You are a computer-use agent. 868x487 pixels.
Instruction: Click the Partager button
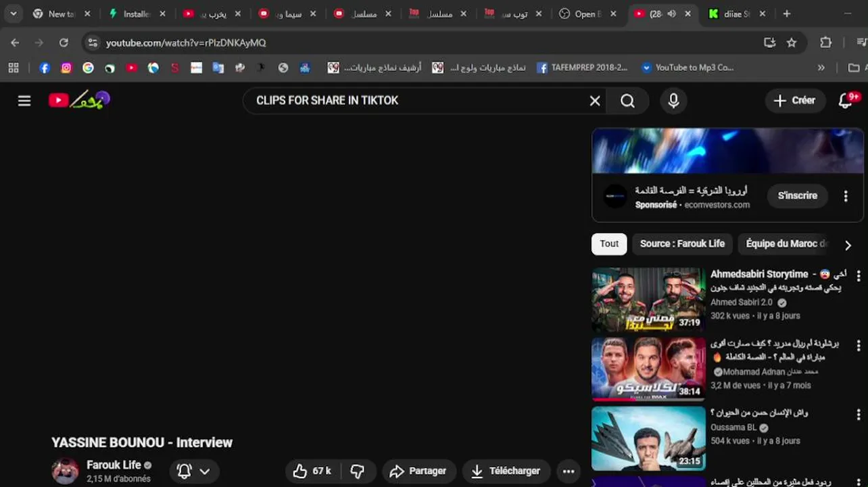click(x=418, y=471)
